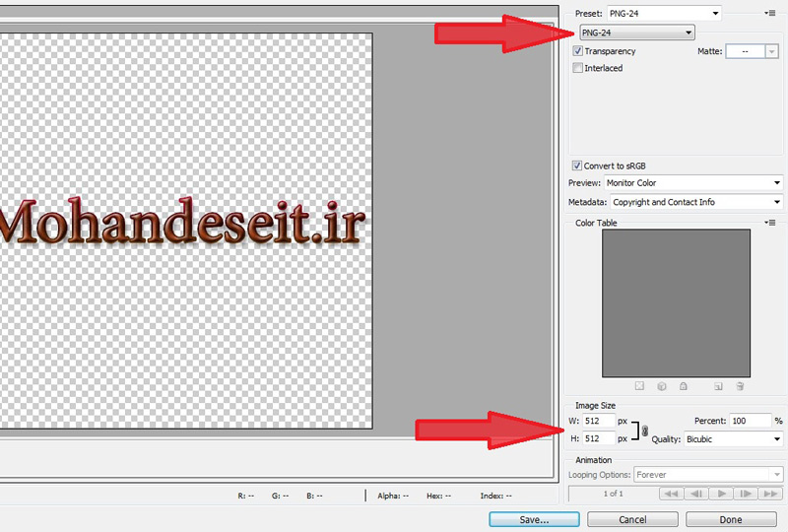The width and height of the screenshot is (788, 532).
Task: Click the '1 of 1' frame counter text
Action: point(613,494)
